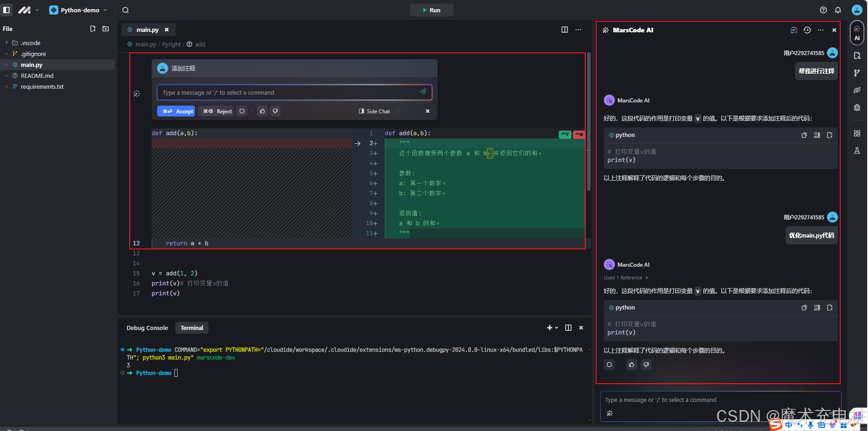Regenerate the last AI response
The height and width of the screenshot is (431, 868).
pyautogui.click(x=609, y=365)
